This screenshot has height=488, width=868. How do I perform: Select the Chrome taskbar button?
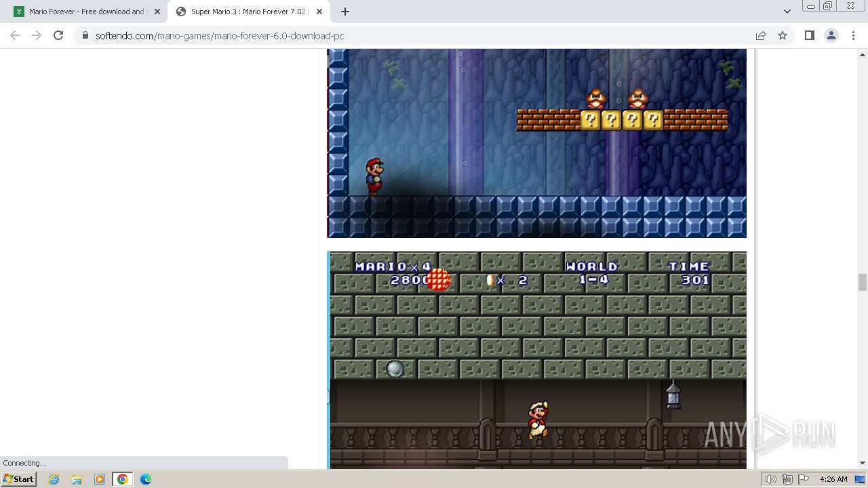(122, 479)
